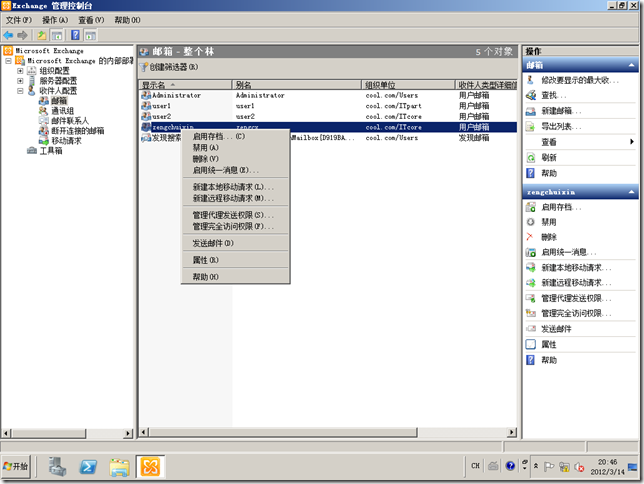644x484 pixels.
Task: Expand the 服务器配置 tree node
Action: click(x=20, y=81)
